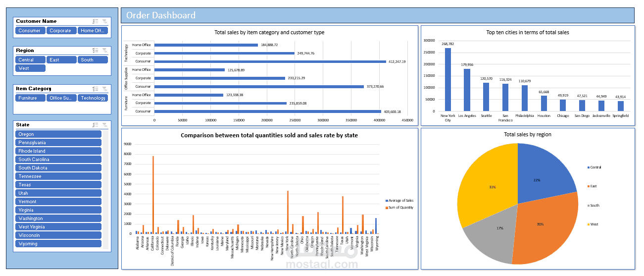The image size is (644, 276).
Task: Click California's tall orange quantity bar
Action: coord(153,195)
